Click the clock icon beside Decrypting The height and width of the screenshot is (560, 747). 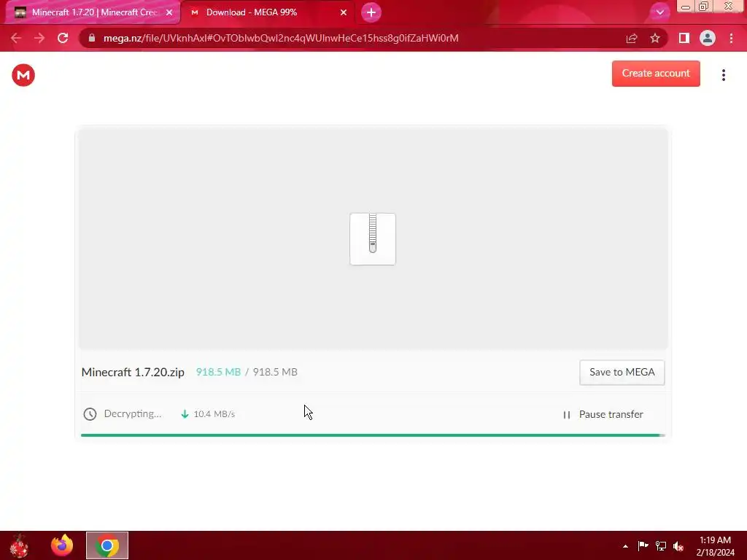[90, 414]
